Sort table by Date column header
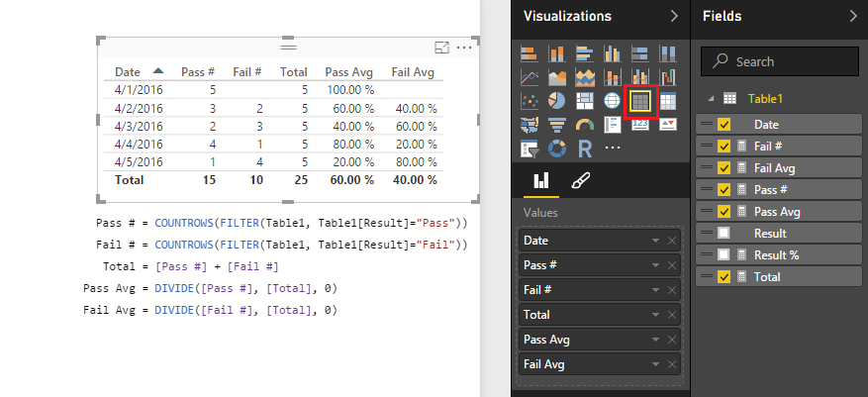The width and height of the screenshot is (868, 397). pyautogui.click(x=128, y=72)
